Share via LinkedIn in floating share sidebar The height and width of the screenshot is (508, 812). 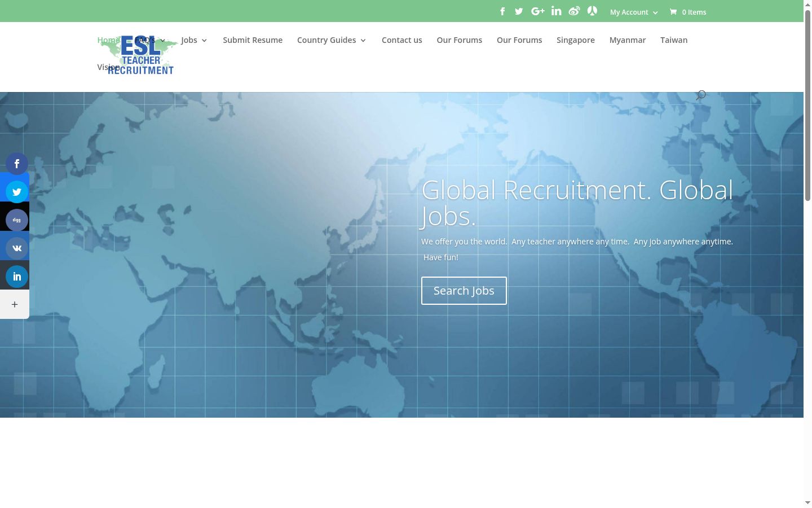point(17,277)
